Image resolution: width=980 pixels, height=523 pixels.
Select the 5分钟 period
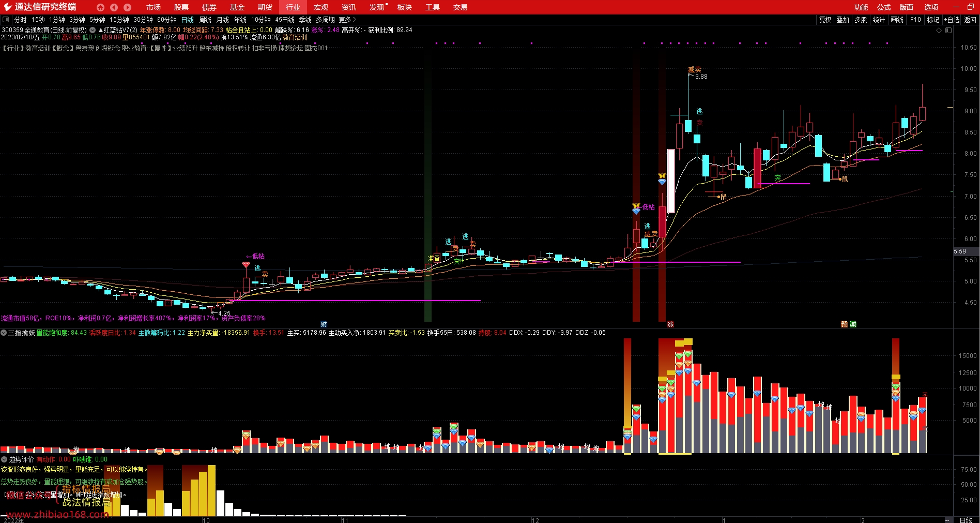coord(97,20)
